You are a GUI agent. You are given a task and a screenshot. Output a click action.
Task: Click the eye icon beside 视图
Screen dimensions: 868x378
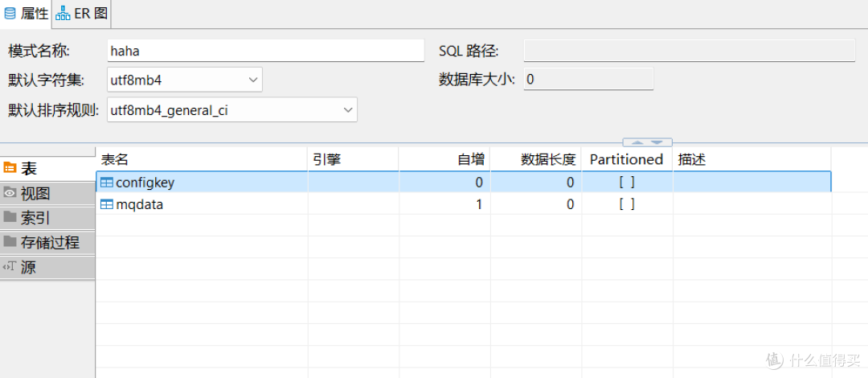(10, 193)
